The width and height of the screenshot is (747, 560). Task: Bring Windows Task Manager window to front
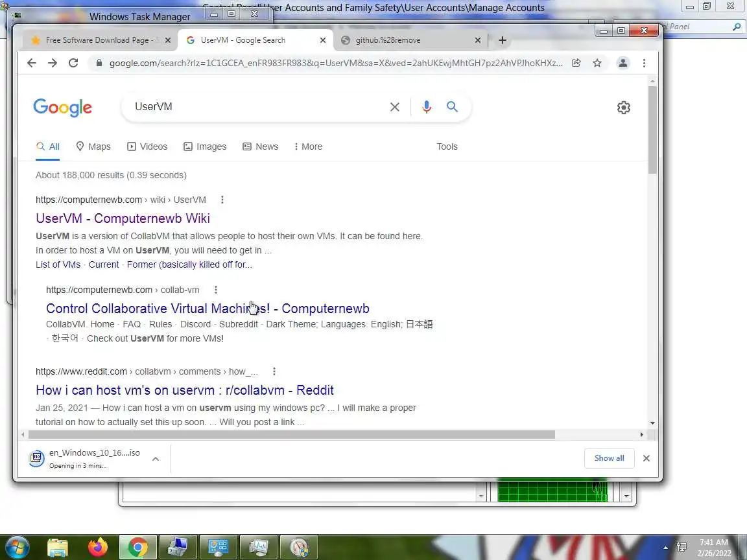[139, 17]
